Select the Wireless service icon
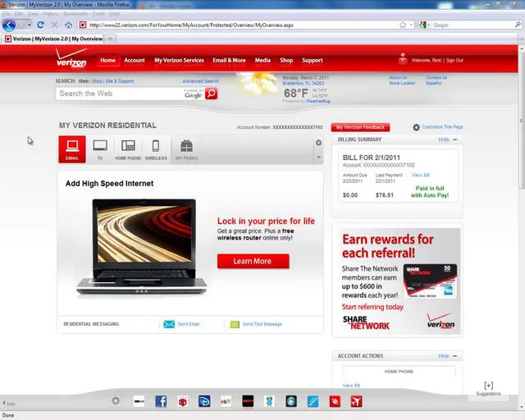The width and height of the screenshot is (525, 420). click(x=156, y=150)
